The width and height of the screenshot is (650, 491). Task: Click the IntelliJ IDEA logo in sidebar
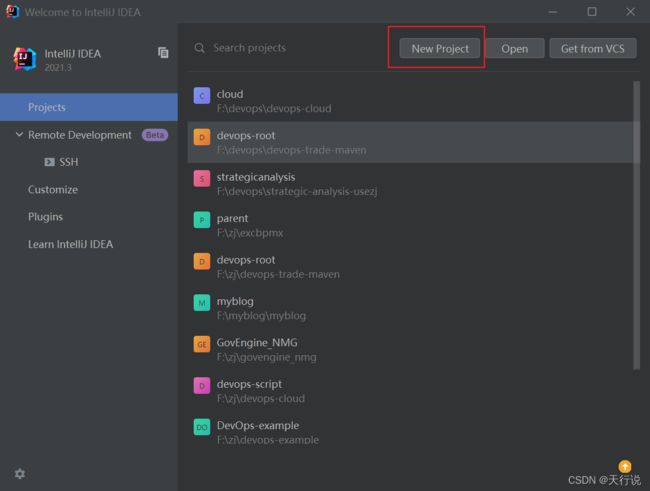24,59
